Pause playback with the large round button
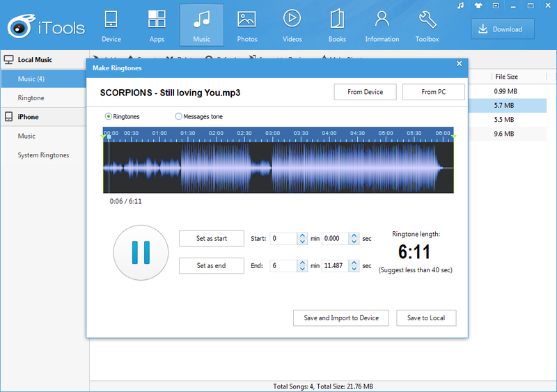 click(x=141, y=252)
